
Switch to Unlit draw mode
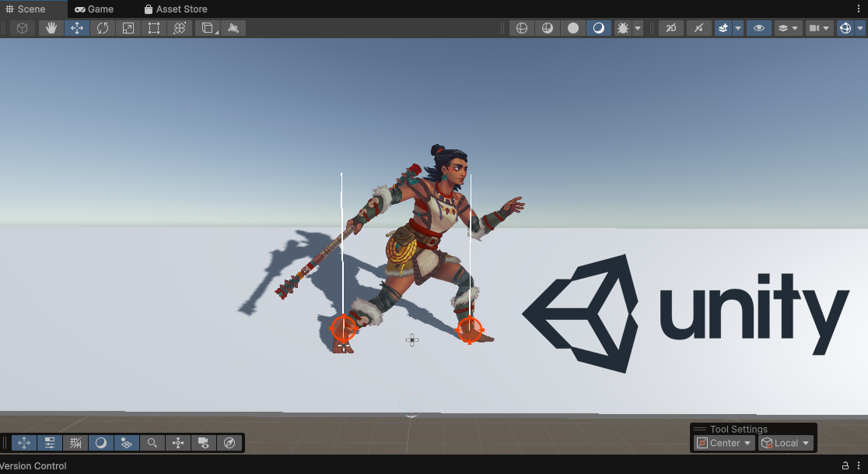click(573, 28)
